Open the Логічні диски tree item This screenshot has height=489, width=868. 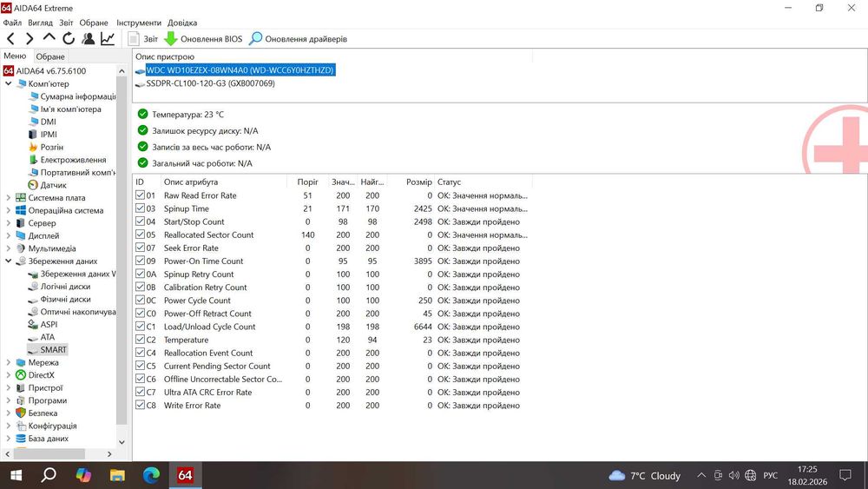pos(65,287)
